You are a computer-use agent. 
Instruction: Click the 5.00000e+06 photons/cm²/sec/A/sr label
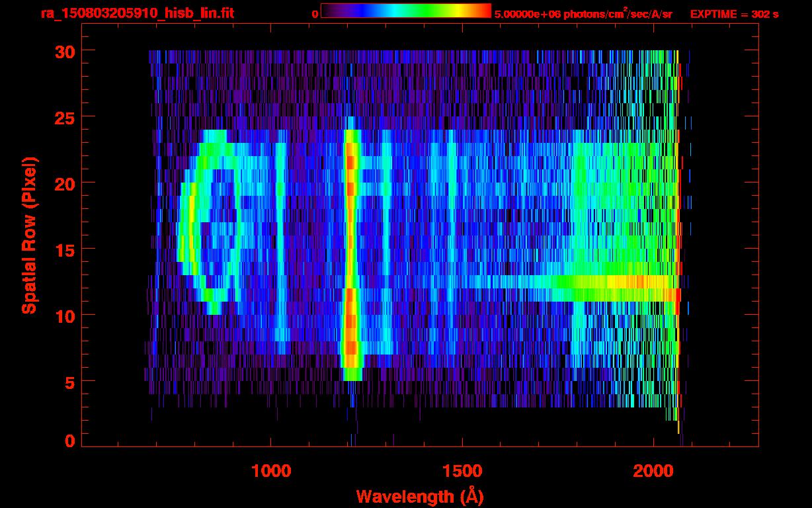click(583, 13)
